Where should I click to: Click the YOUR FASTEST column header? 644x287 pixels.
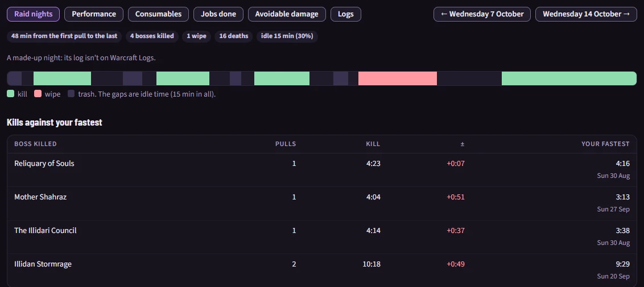point(605,144)
